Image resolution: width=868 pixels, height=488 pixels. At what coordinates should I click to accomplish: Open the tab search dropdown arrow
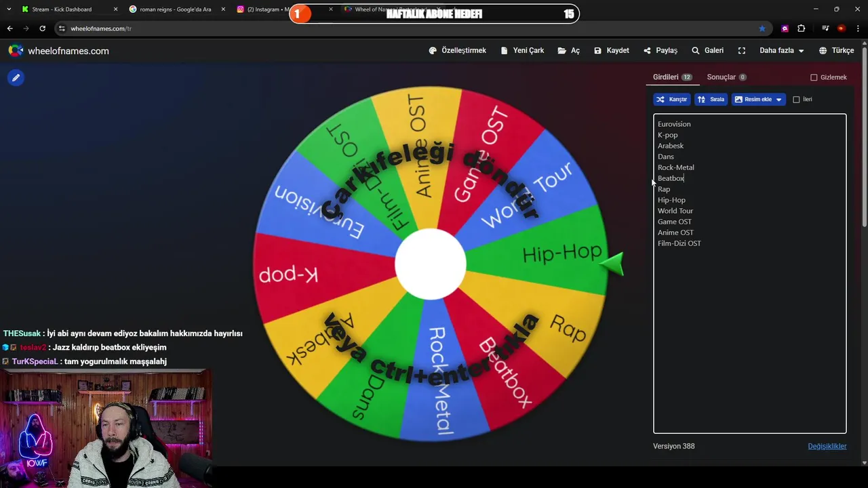tap(9, 9)
